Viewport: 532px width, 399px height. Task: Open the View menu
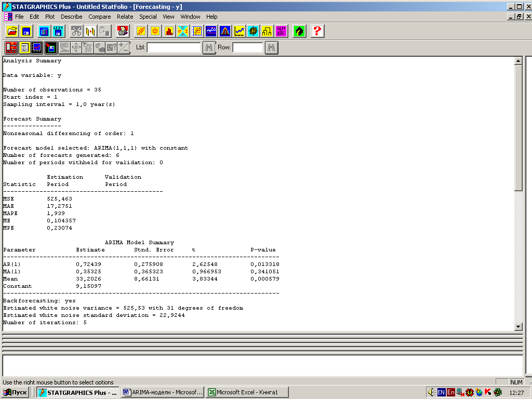tap(168, 17)
